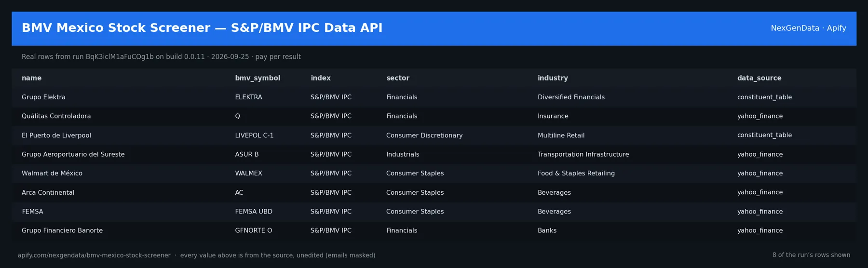Select the 'Arca Continental' name cell

(48, 192)
